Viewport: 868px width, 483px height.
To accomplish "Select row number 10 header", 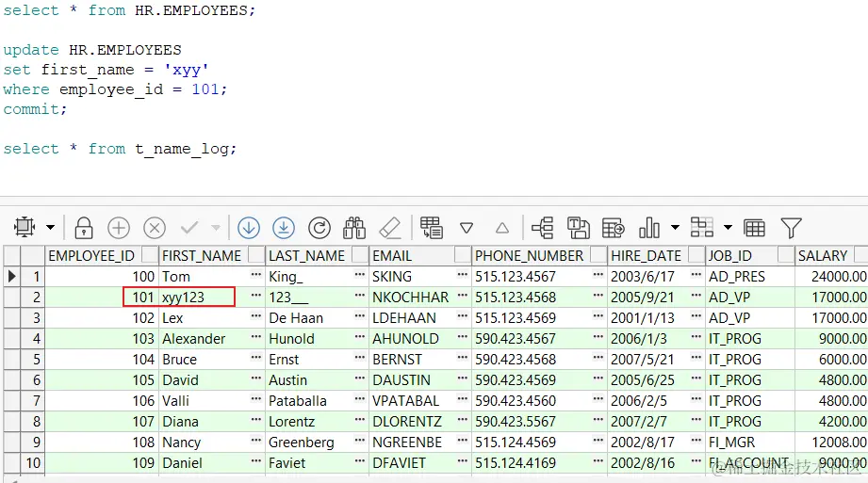I will click(x=32, y=463).
